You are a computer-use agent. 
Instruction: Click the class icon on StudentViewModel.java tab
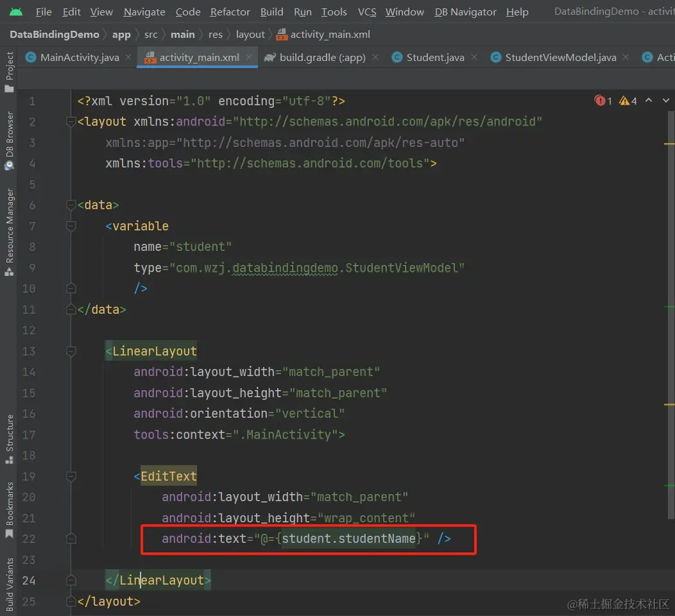tap(496, 57)
